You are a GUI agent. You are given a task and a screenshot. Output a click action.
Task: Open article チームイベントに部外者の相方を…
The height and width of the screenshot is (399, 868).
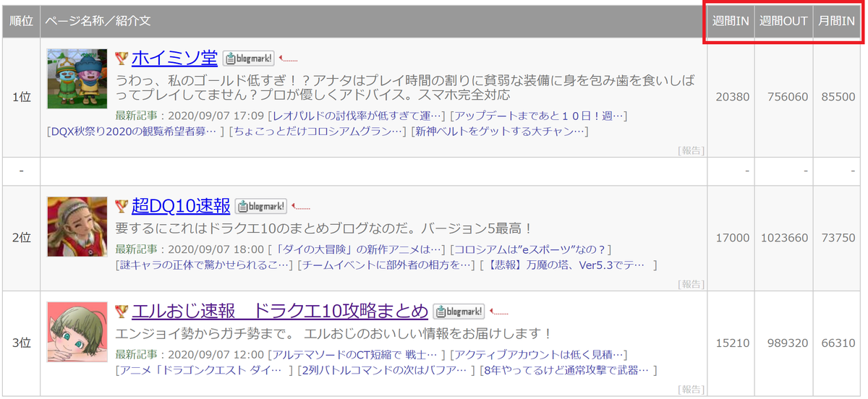tap(387, 265)
